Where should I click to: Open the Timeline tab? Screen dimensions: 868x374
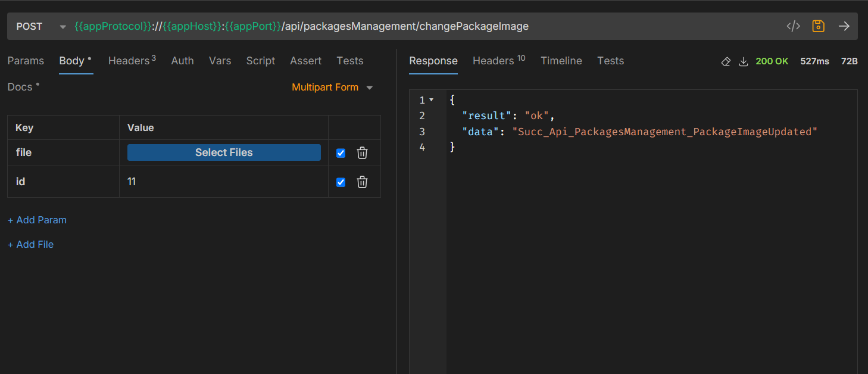click(561, 61)
